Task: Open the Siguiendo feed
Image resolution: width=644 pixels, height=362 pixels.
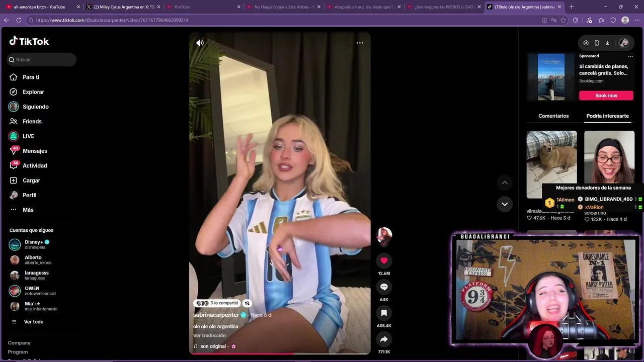Action: coord(35,107)
